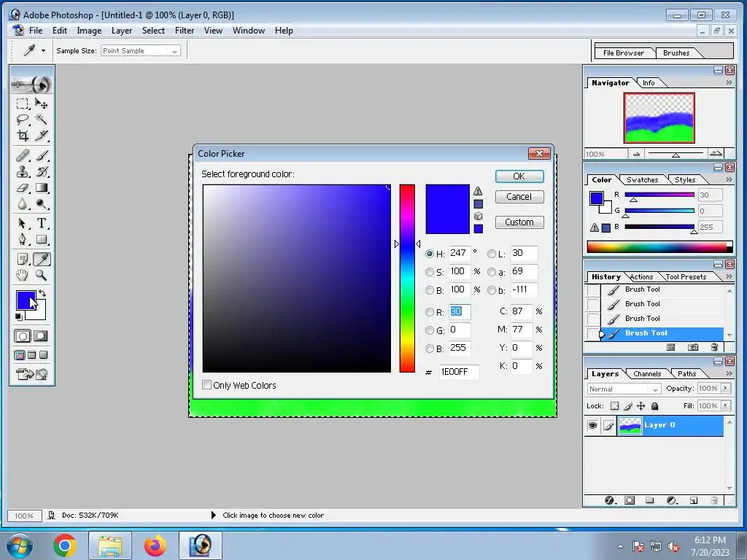Select the H hue radio button
The image size is (747, 560).
[429, 254]
